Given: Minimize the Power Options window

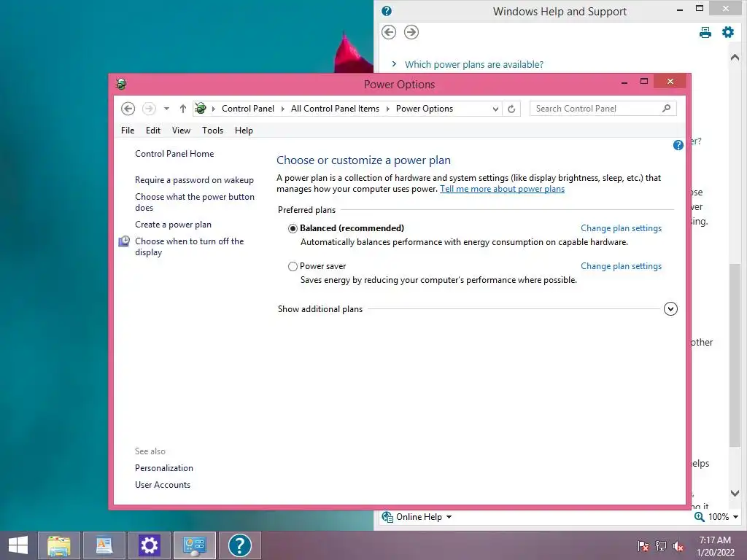Looking at the screenshot, I should (624, 82).
